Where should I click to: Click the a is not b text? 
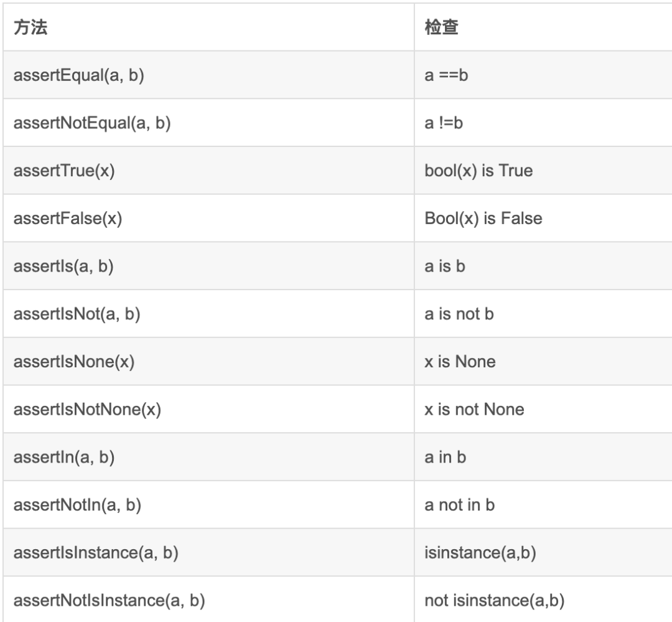459,314
